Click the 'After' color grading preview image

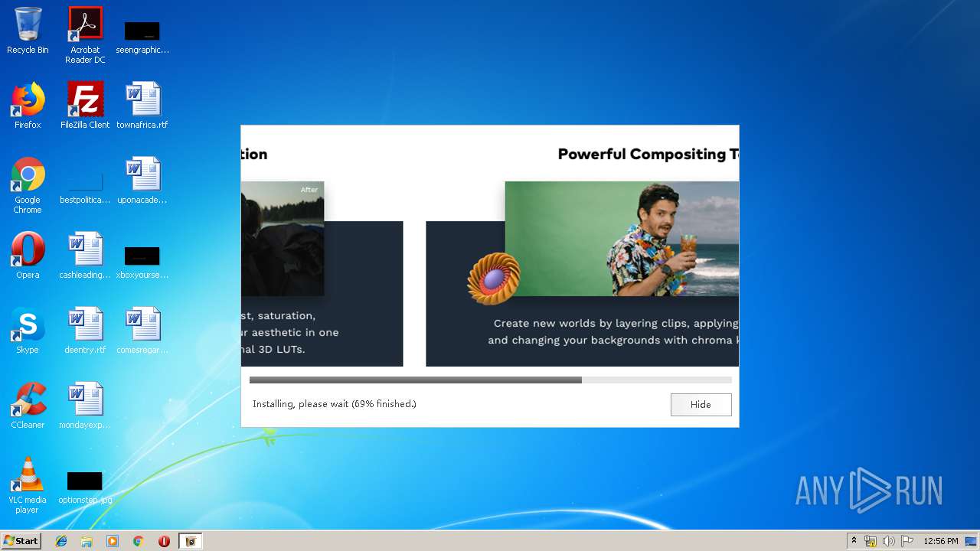(283, 239)
